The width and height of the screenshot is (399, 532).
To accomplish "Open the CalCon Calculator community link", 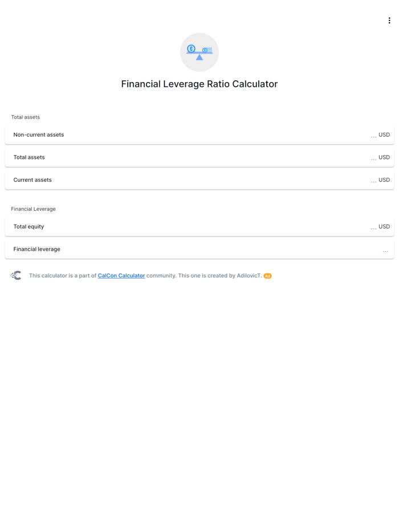I will coord(121,275).
